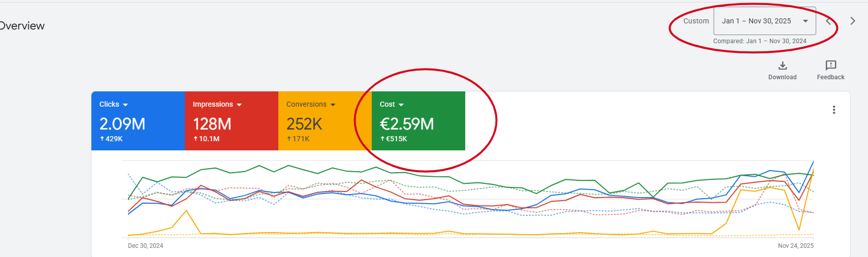Click the ↑€515K cost change value
The width and height of the screenshot is (868, 257).
click(x=394, y=139)
